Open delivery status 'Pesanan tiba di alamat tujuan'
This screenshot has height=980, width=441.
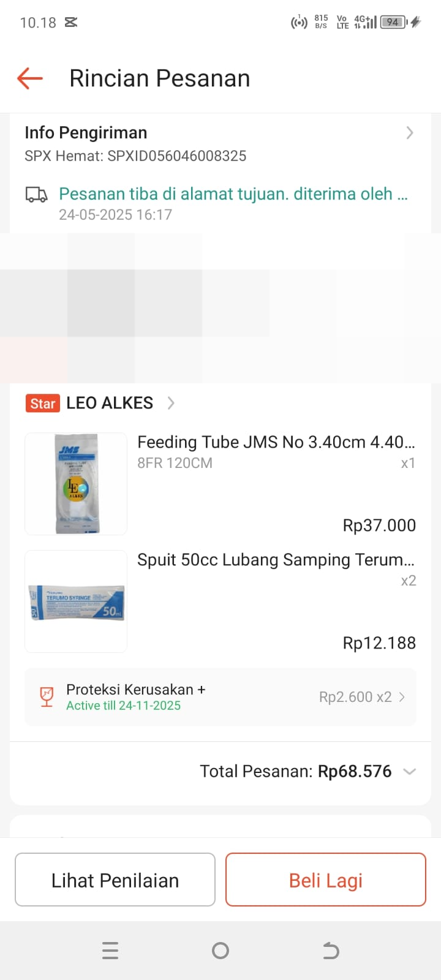(233, 194)
